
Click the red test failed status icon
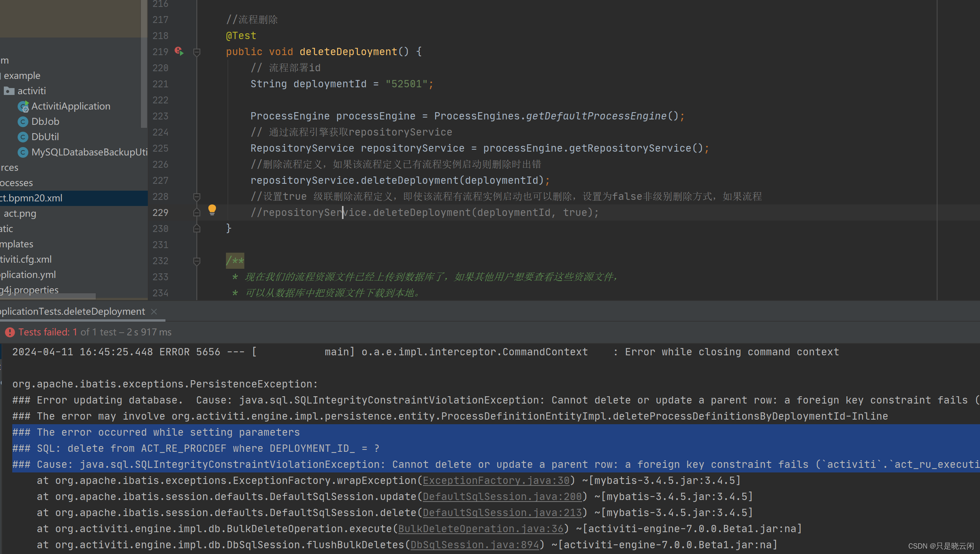[10, 332]
